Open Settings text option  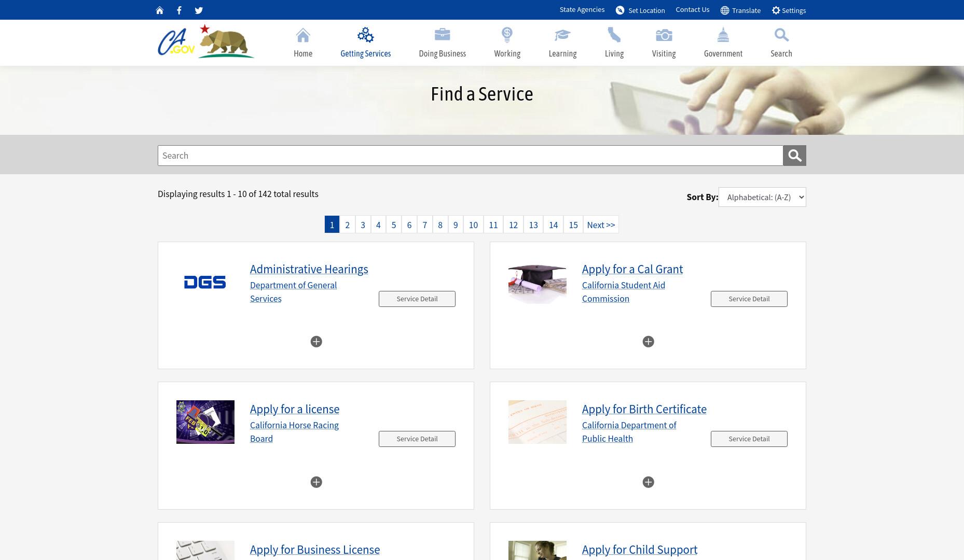click(x=794, y=10)
